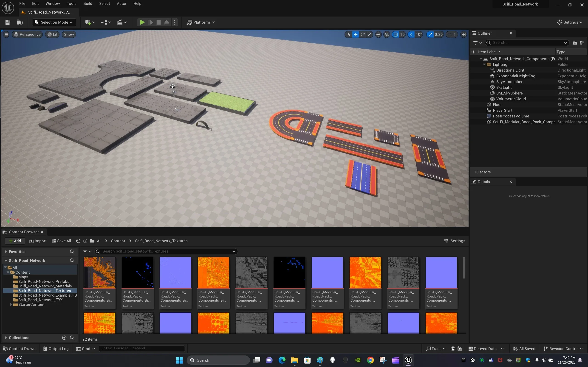Image resolution: width=588 pixels, height=367 pixels.
Task: Open a Sci-Fi road pack texture thumbnail
Action: click(x=99, y=272)
